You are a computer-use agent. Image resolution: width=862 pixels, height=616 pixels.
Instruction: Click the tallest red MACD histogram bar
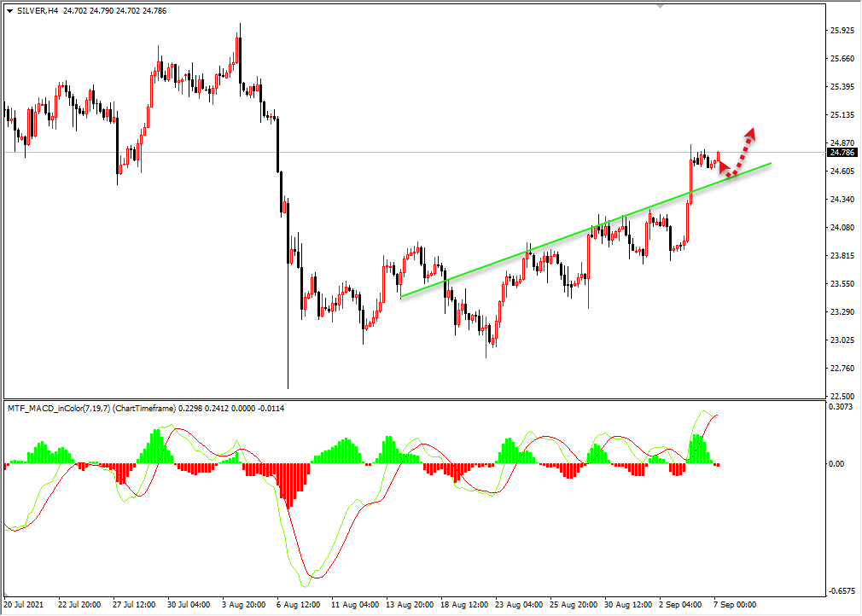(x=289, y=485)
